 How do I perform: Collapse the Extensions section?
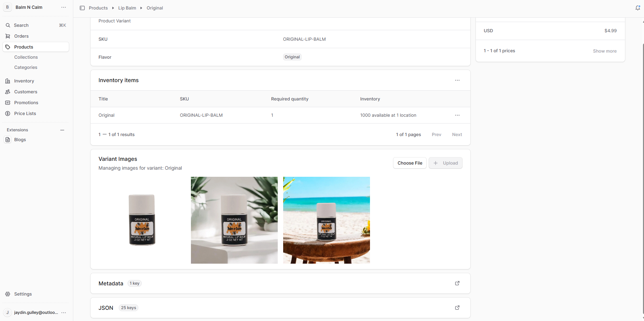pyautogui.click(x=62, y=130)
